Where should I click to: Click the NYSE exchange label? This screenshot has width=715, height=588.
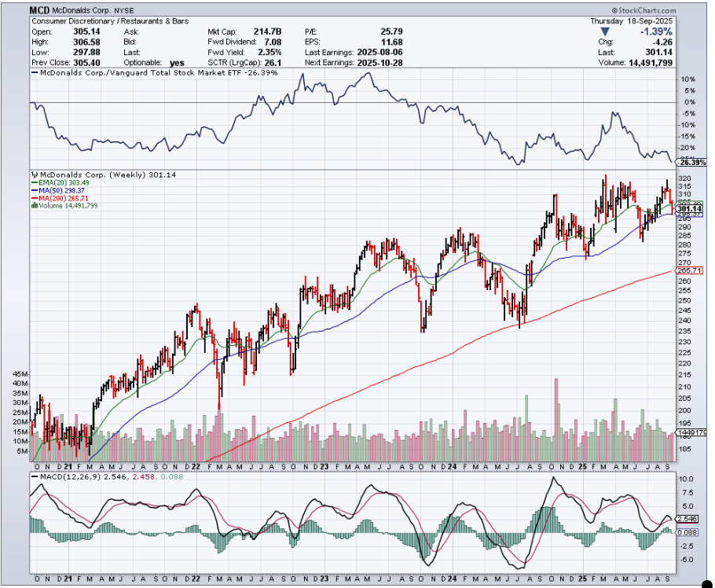(124, 10)
